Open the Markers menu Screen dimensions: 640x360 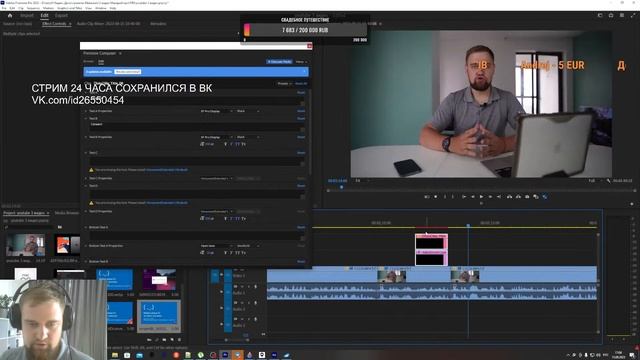(x=48, y=8)
